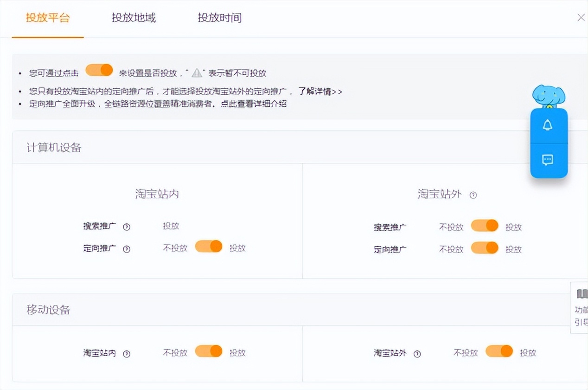Open the 投放时间 tab
588x390 pixels.
(219, 18)
